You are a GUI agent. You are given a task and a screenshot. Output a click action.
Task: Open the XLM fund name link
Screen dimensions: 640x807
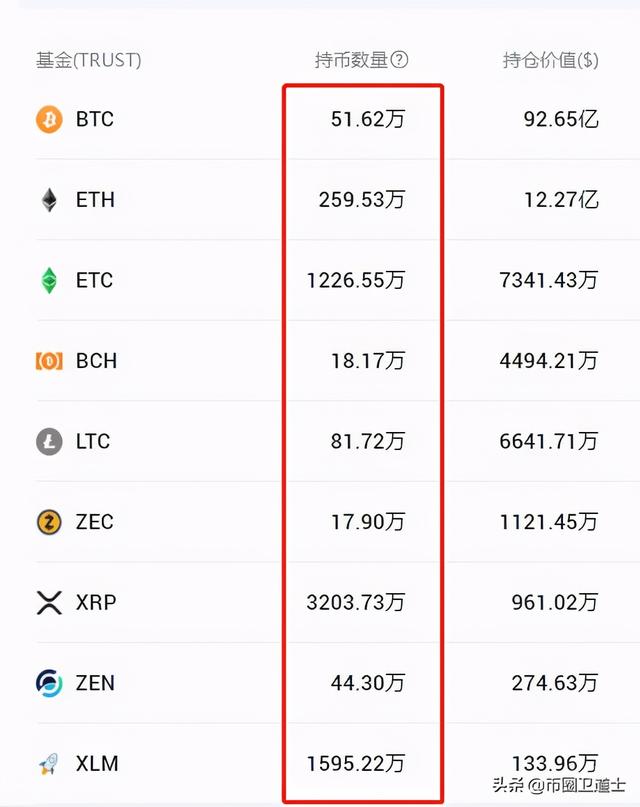[x=97, y=764]
